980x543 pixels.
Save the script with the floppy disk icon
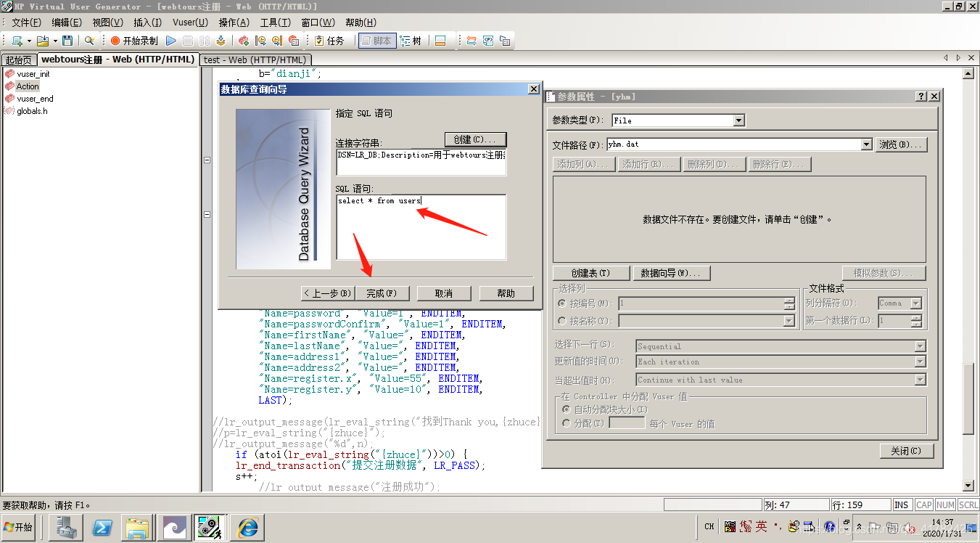[67, 41]
